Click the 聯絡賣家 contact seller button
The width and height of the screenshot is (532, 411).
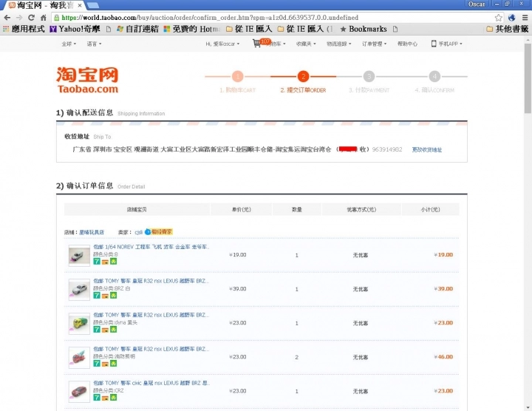click(162, 232)
